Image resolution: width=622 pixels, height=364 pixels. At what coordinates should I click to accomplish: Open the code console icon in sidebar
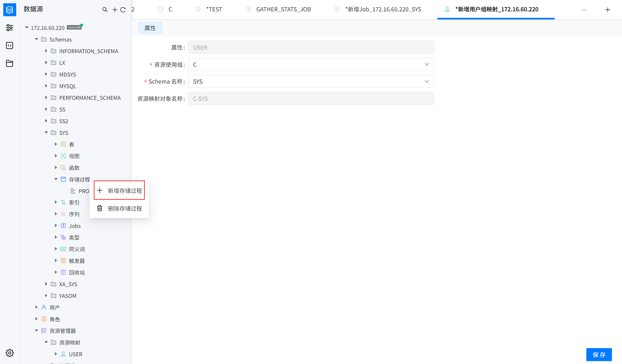[10, 46]
